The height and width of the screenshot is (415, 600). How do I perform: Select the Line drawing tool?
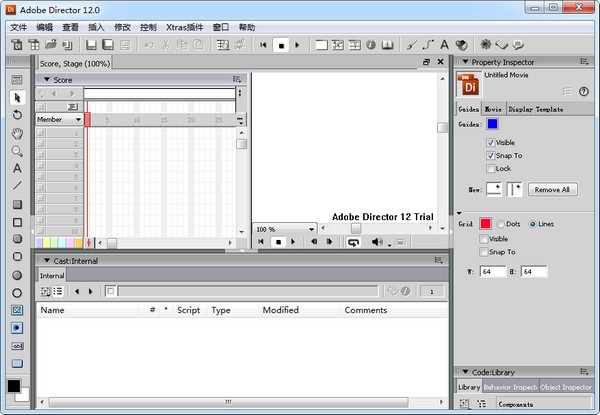(17, 185)
